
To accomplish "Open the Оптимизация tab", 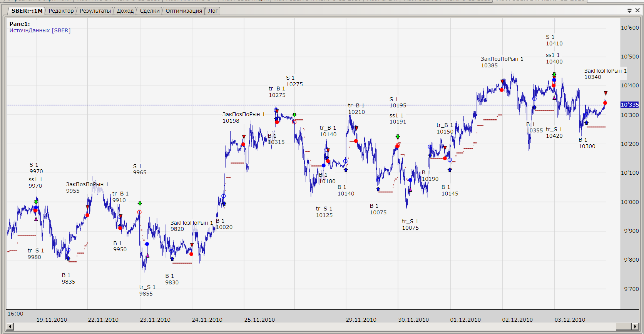I will pyautogui.click(x=184, y=11).
